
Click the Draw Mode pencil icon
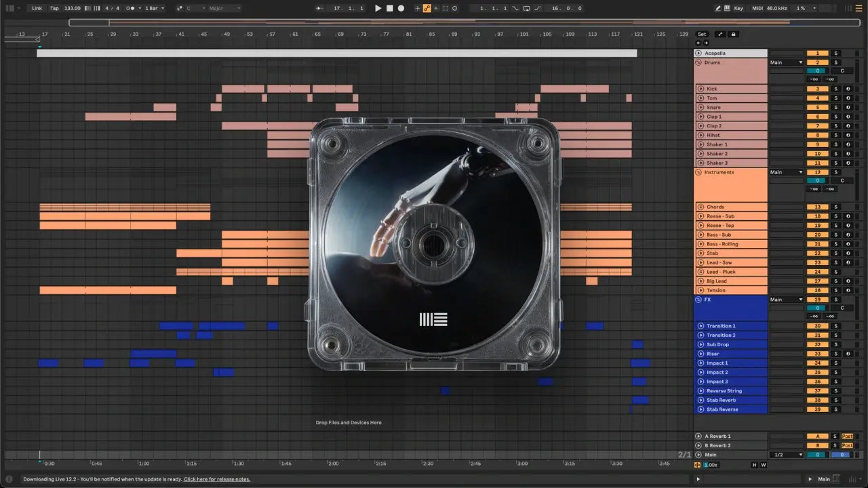(x=718, y=8)
